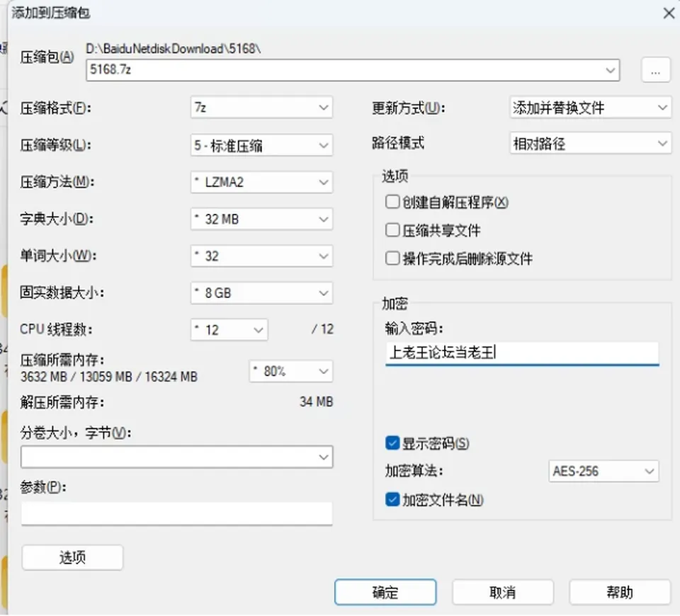Open the 压缩等级 dropdown showing 5 - 标准压缩
The image size is (680, 616).
[x=261, y=144]
